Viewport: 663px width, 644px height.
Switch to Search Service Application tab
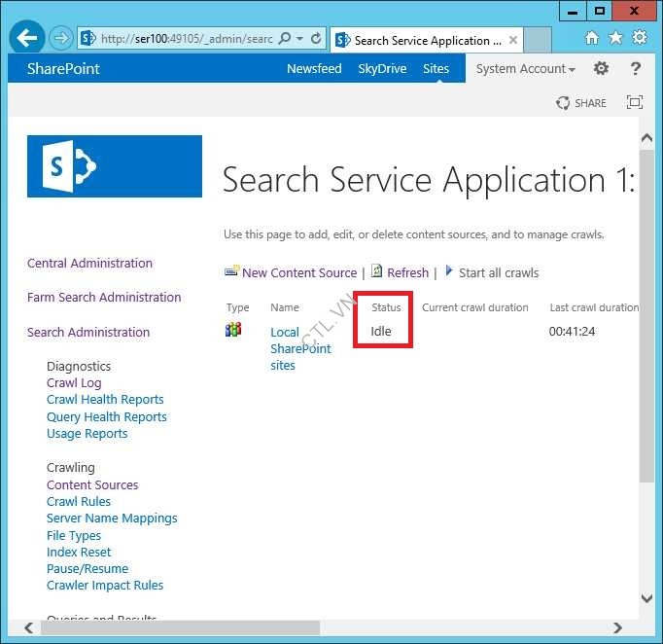pyautogui.click(x=426, y=41)
